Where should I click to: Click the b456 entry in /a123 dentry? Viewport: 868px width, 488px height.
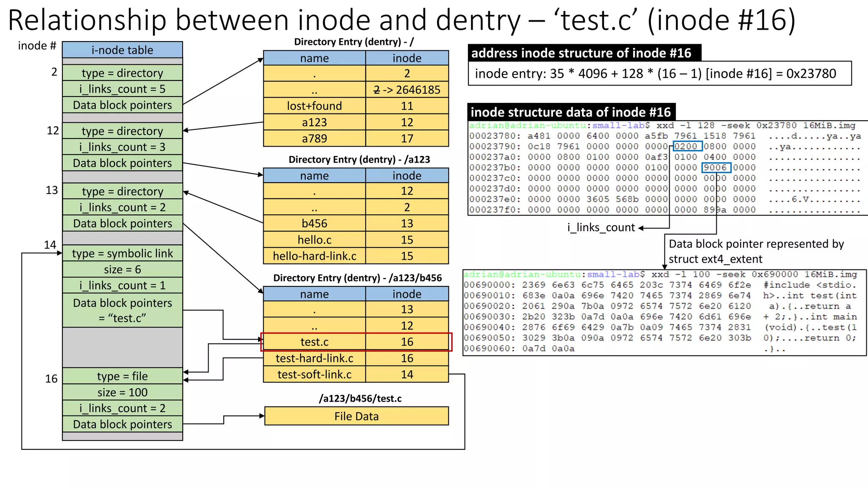(x=314, y=223)
